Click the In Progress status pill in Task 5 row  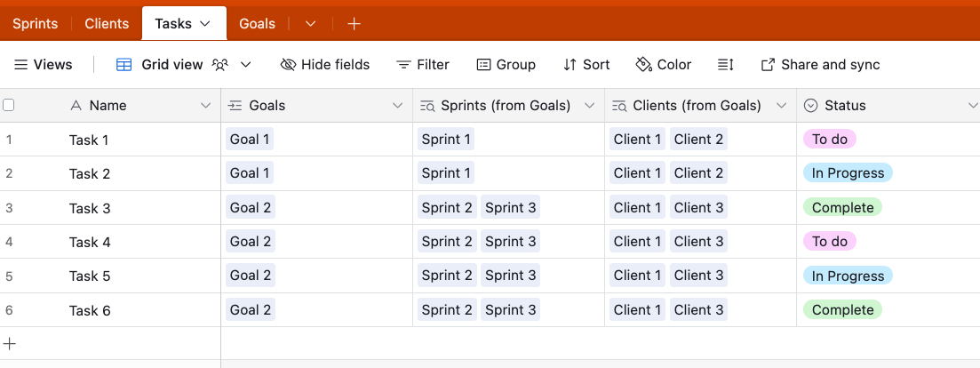(848, 276)
